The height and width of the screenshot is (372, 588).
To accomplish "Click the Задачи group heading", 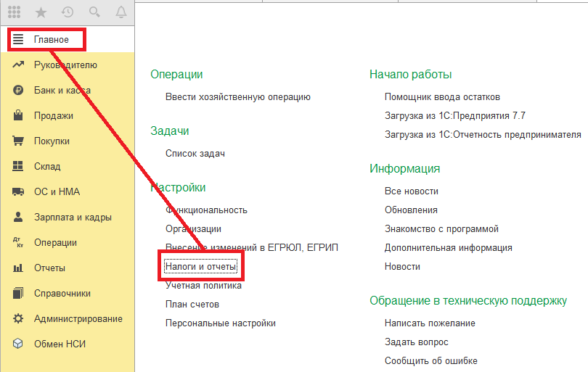I will coord(169,131).
